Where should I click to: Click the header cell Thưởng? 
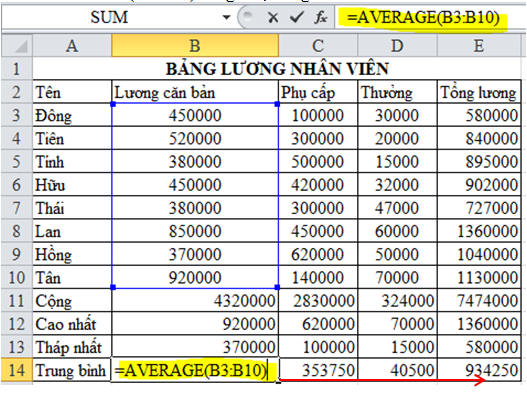click(x=397, y=92)
